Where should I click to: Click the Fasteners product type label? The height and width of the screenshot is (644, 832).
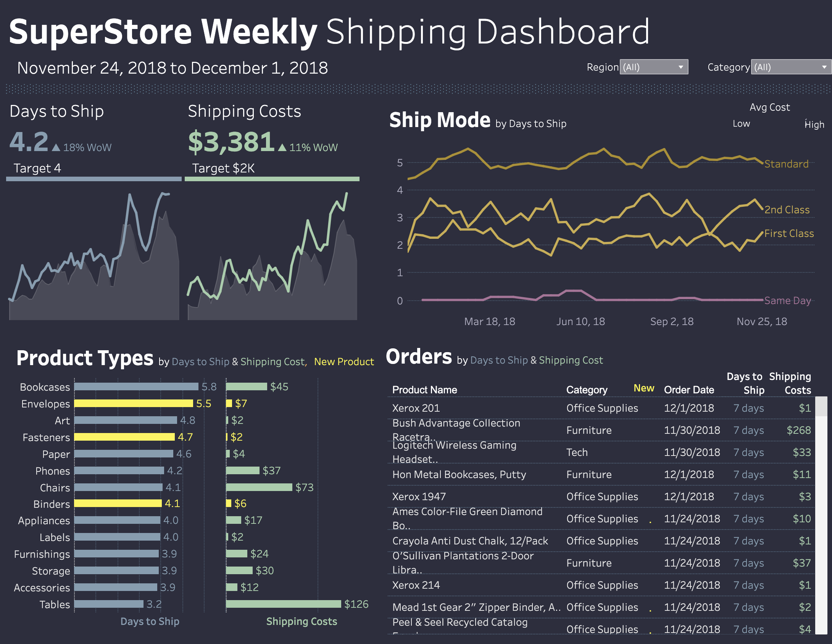(46, 437)
